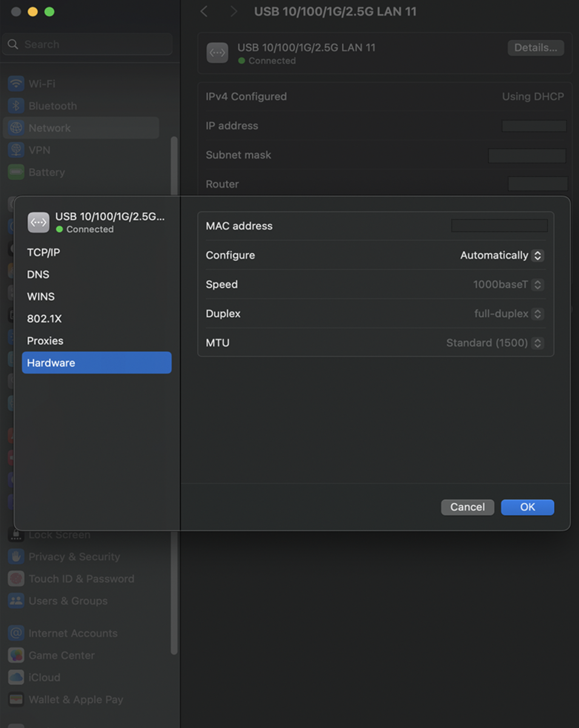The height and width of the screenshot is (728, 579).
Task: Click the Privacy & Security hand icon
Action: (x=16, y=557)
